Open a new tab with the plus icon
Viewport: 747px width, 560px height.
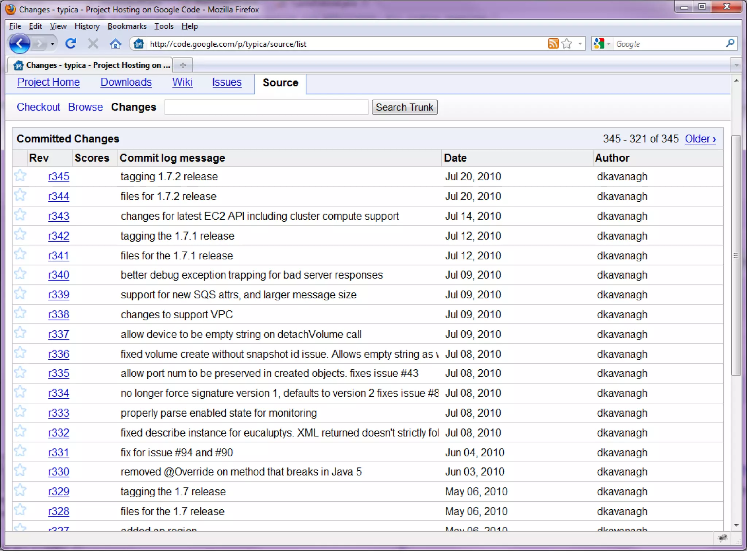click(183, 65)
